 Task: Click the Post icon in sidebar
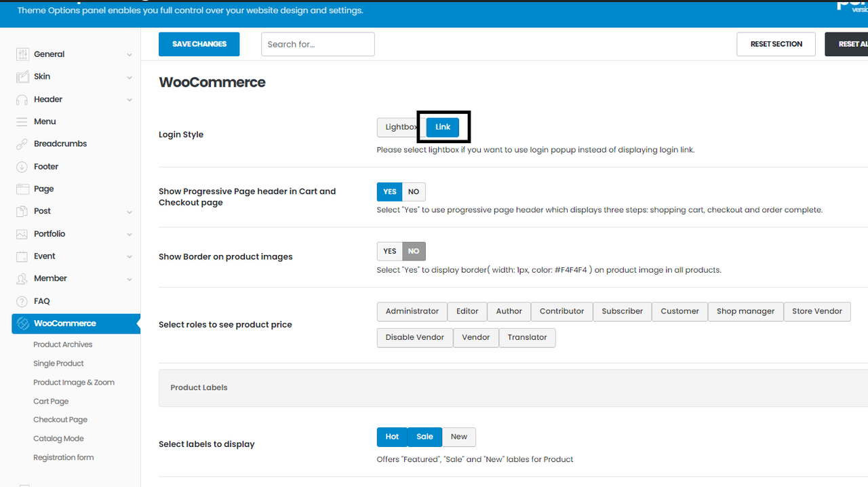[x=22, y=211]
